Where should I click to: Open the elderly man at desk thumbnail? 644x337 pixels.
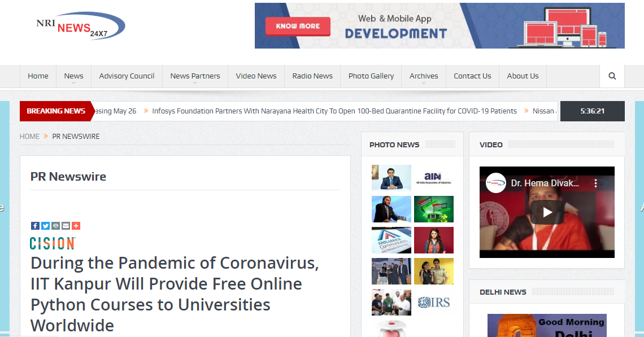pos(391,209)
